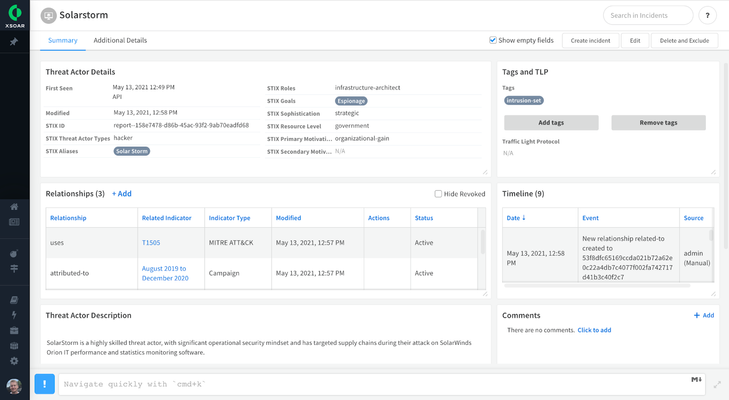Enable the Hide Revoked checkbox

(x=438, y=194)
